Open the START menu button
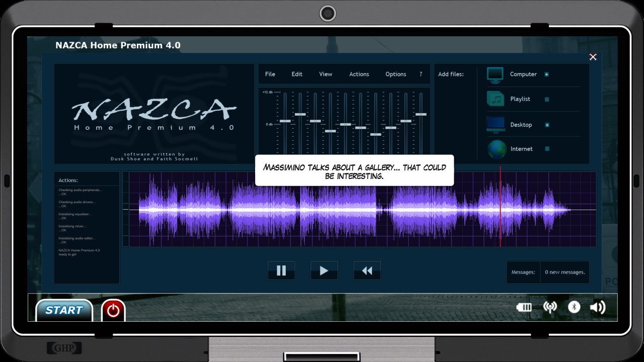Screen dimensions: 644x362 tap(64, 310)
